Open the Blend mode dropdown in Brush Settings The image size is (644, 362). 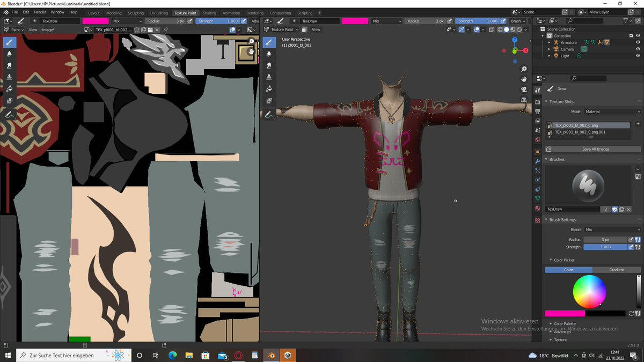click(x=612, y=230)
